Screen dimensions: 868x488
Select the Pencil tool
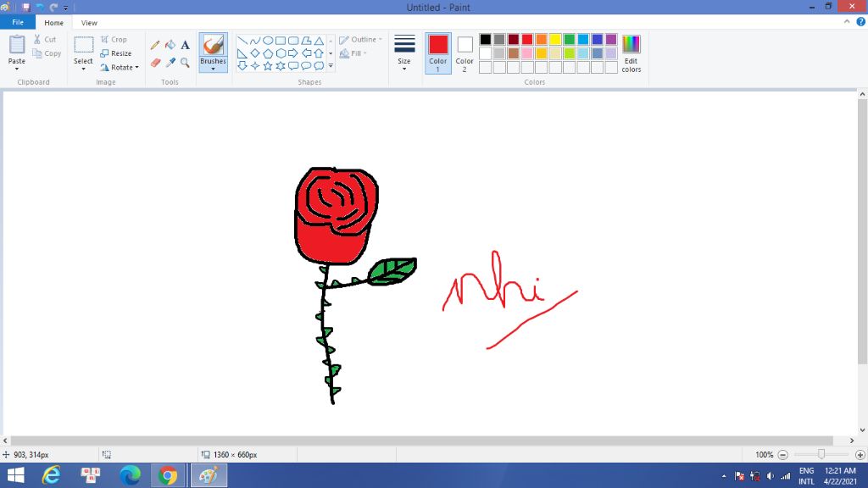(155, 45)
